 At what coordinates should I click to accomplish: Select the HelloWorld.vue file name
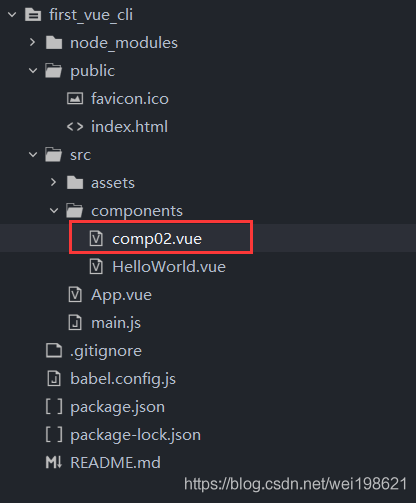tap(169, 267)
